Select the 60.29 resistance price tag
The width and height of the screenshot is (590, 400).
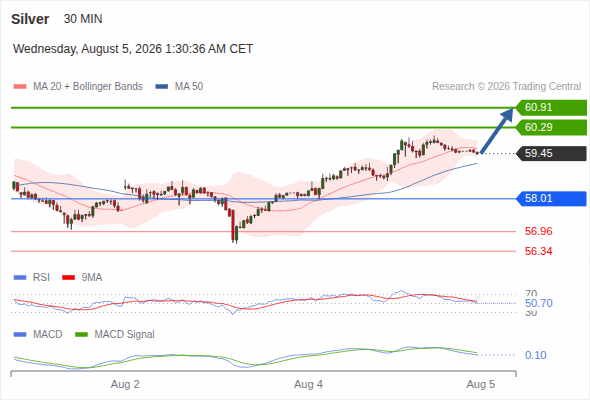tap(551, 128)
